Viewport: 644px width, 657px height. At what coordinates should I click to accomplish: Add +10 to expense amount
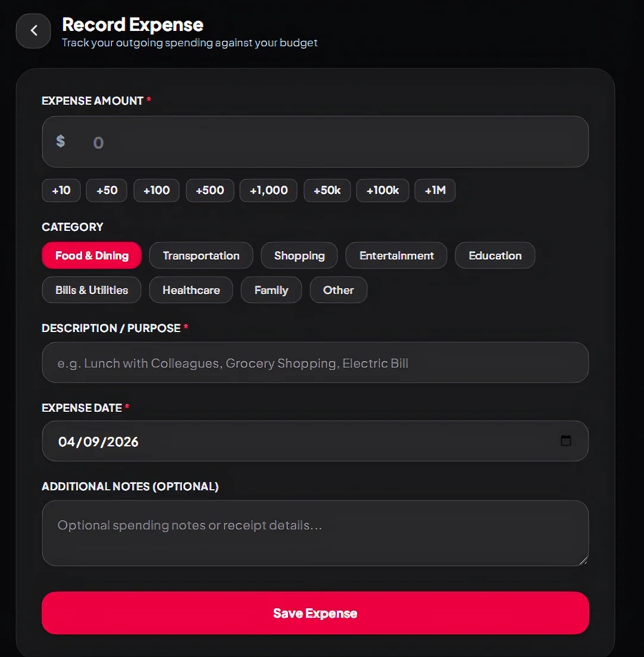coord(61,190)
